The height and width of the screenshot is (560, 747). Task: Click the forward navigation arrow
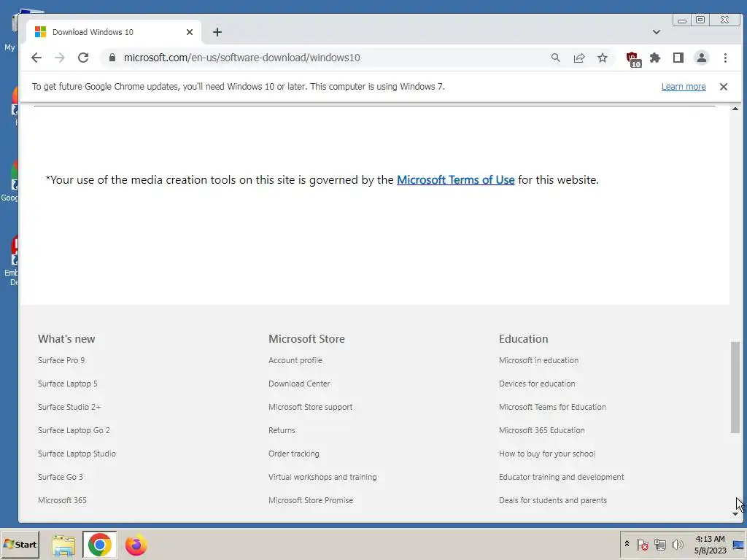point(60,58)
